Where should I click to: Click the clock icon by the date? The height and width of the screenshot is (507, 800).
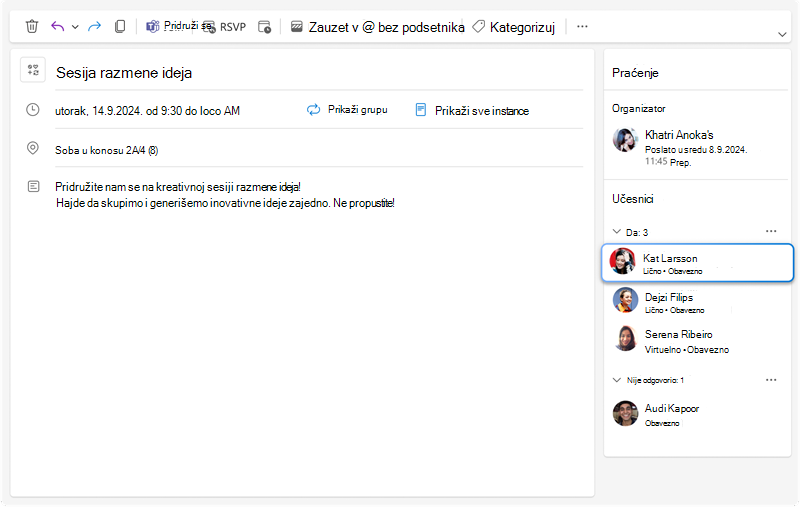coord(33,110)
